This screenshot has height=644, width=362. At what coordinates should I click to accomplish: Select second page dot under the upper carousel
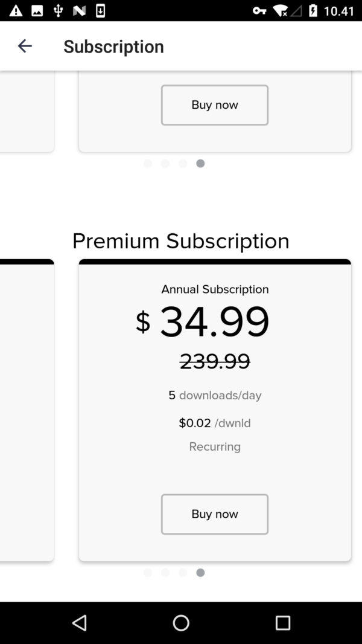(x=165, y=164)
